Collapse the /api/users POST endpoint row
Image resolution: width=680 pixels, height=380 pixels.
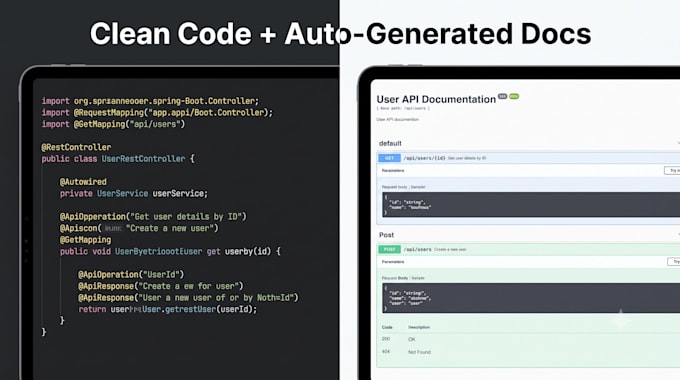529,249
